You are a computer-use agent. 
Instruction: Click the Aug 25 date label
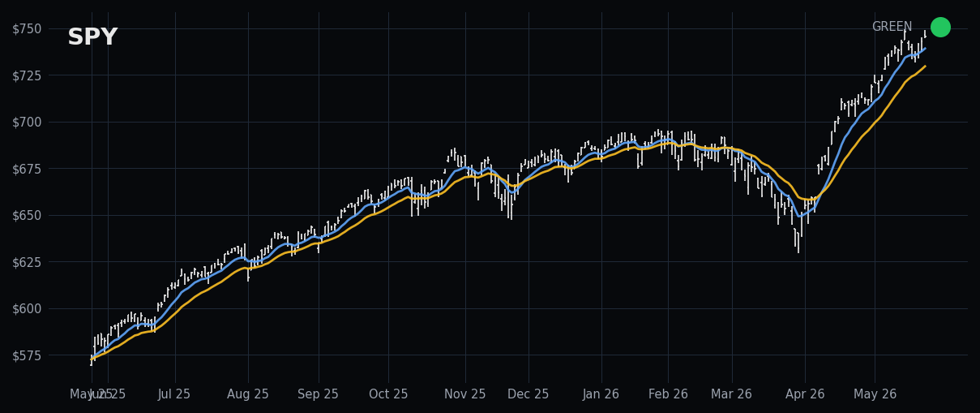tap(248, 394)
